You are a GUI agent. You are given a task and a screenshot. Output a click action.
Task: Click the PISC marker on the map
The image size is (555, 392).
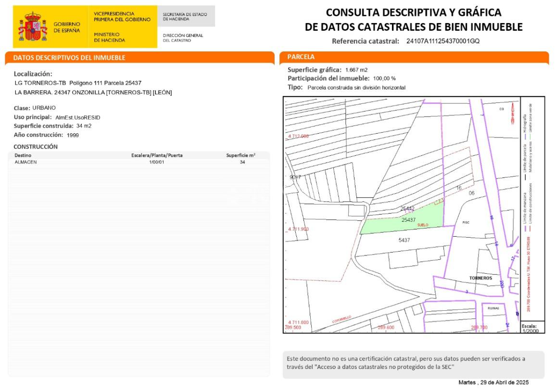466,223
